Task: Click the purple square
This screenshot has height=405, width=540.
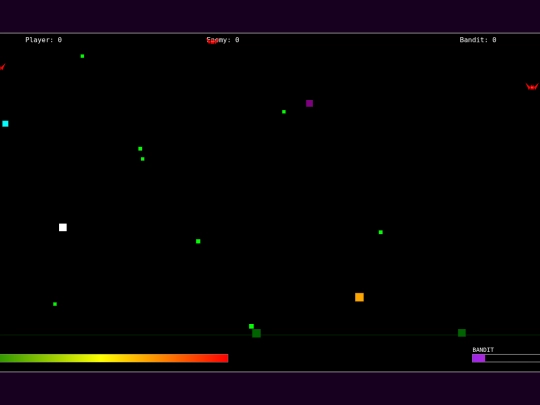Action: [x=309, y=103]
